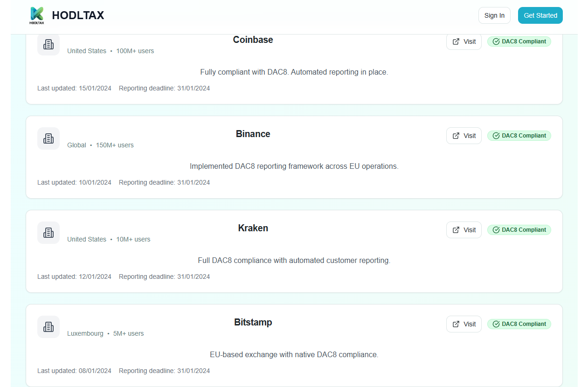The height and width of the screenshot is (387, 588).
Task: Visit the Coinbase exchange site
Action: click(x=464, y=41)
